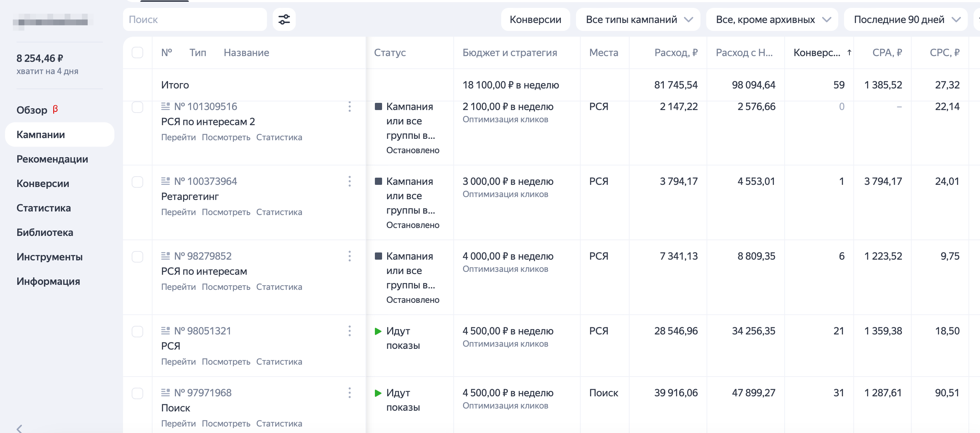Open three-dot menu for Поиск campaign

(x=349, y=393)
